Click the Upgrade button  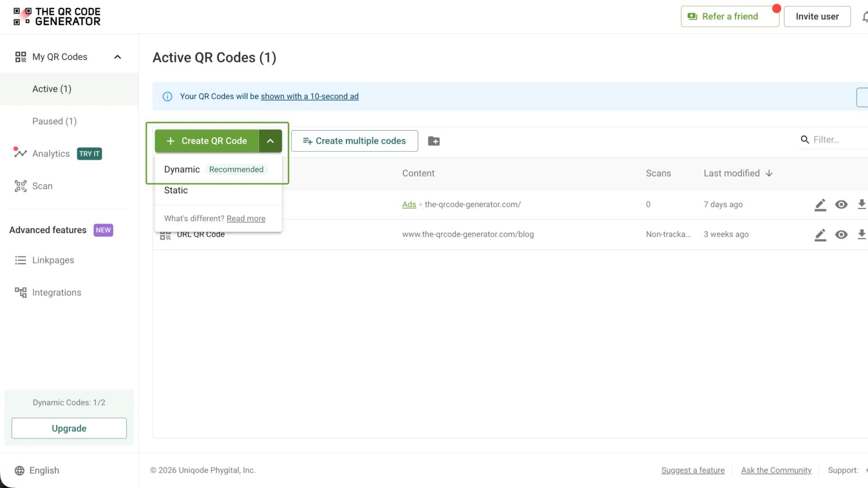69,428
